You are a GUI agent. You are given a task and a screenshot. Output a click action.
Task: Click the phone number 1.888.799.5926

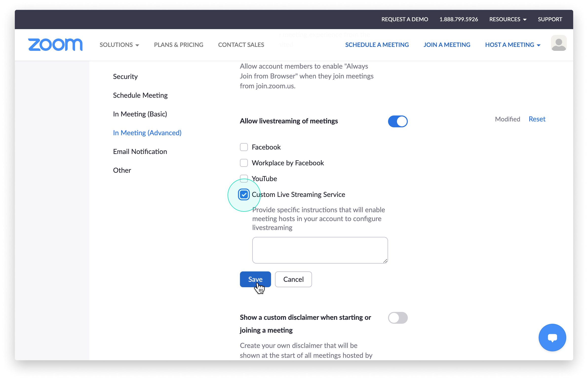tap(459, 19)
